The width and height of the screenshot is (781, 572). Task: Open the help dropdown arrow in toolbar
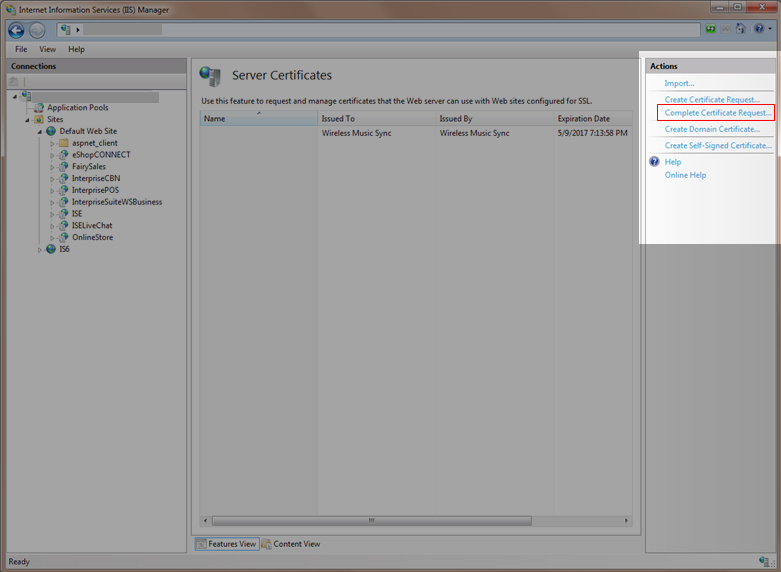click(770, 30)
